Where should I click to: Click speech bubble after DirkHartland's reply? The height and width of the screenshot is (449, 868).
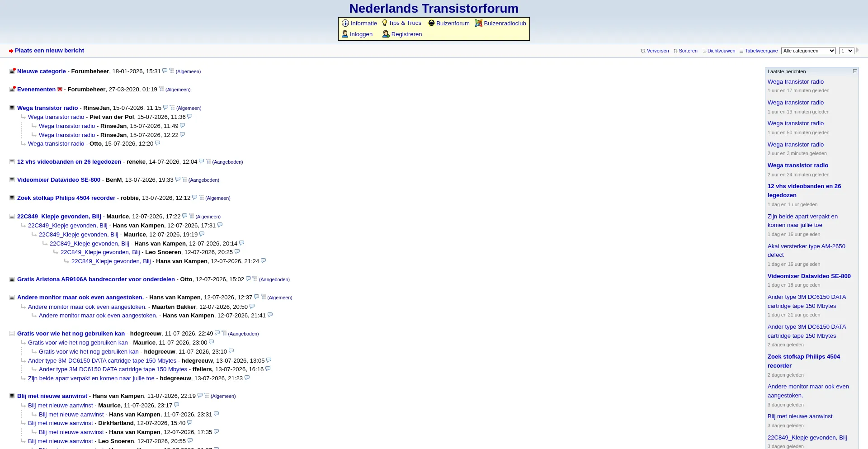(x=189, y=423)
